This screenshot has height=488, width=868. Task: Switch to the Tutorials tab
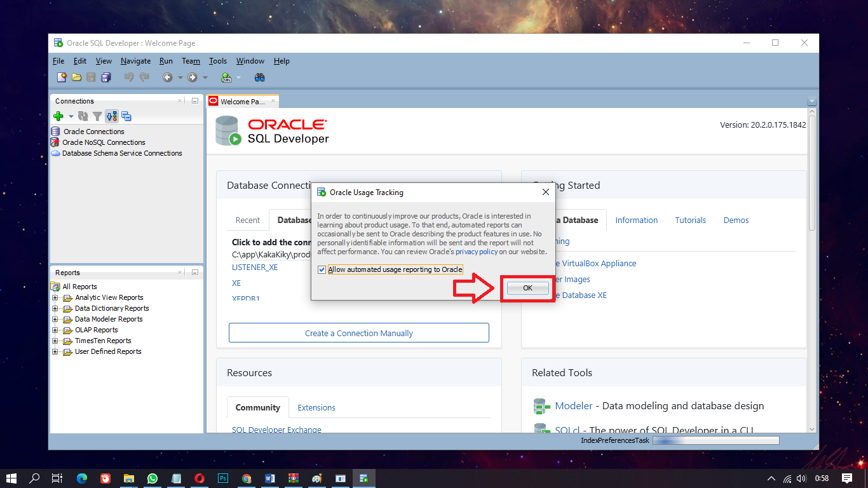(690, 220)
